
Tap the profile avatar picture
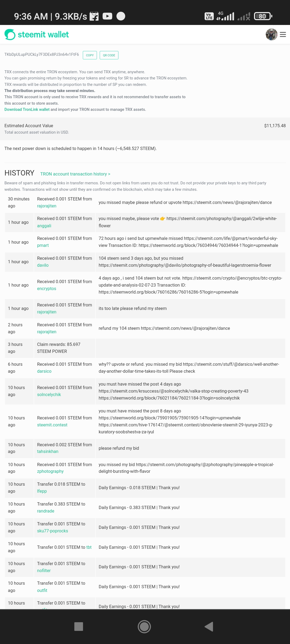tap(271, 35)
